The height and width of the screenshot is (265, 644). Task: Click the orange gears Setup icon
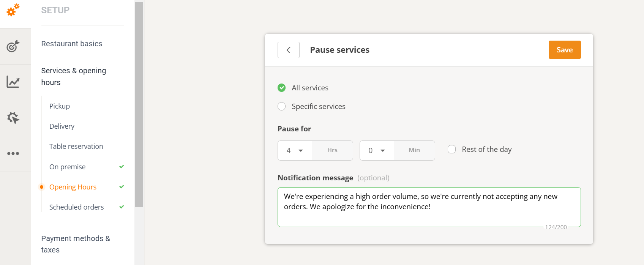click(13, 10)
